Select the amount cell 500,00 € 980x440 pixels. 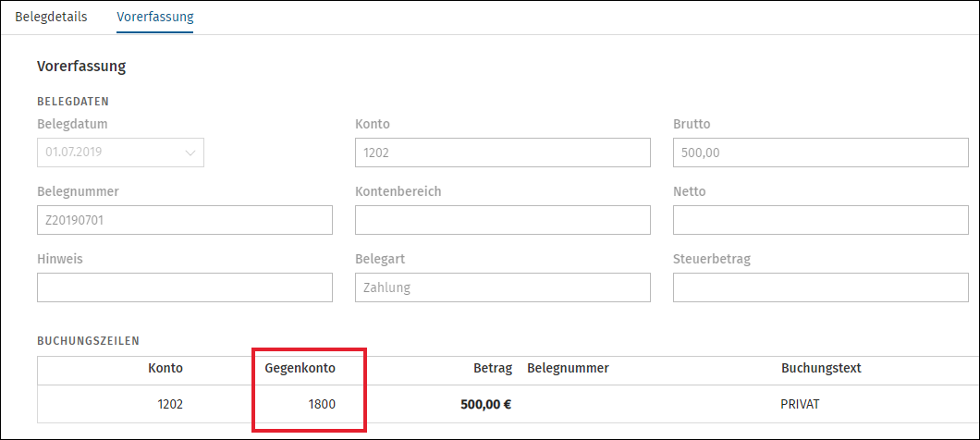point(486,404)
